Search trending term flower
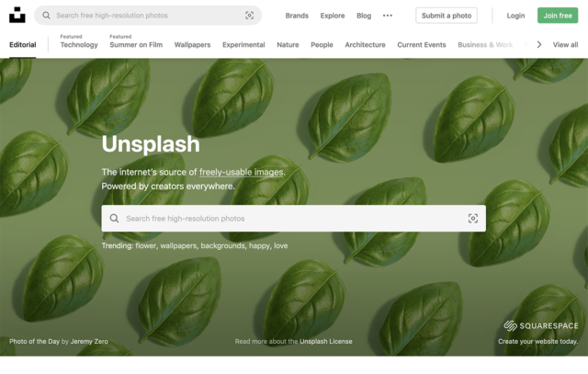 [145, 245]
